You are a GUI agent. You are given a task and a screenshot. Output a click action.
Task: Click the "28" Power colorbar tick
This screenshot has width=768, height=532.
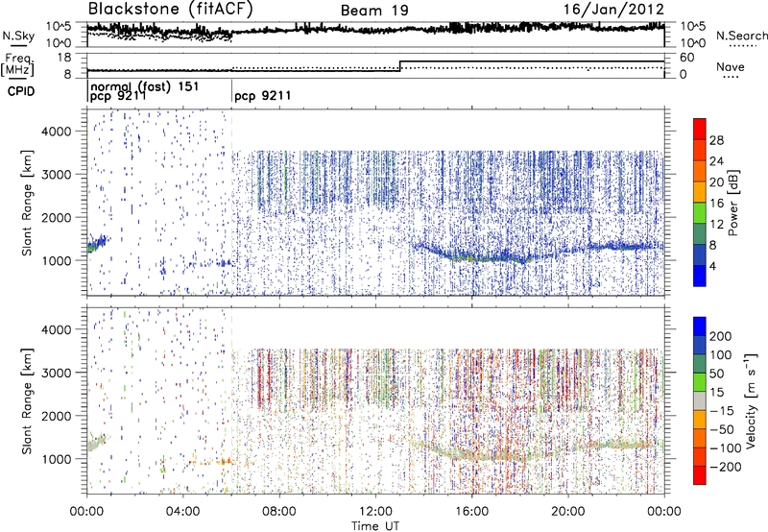(x=716, y=140)
